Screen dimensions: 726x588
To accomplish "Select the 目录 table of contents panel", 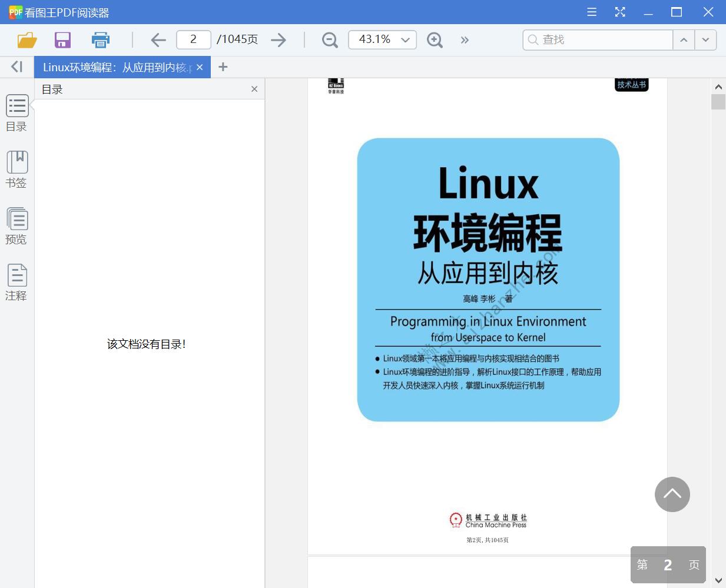I will coord(16,112).
